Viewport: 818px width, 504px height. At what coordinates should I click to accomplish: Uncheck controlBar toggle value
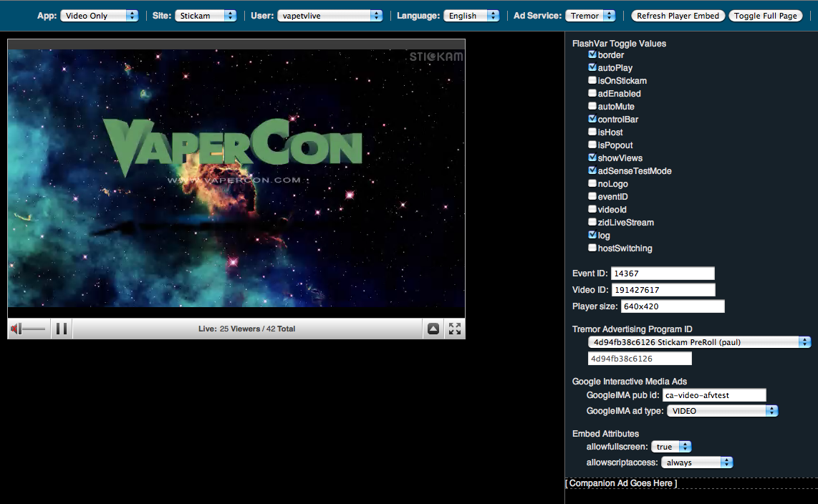coord(592,119)
